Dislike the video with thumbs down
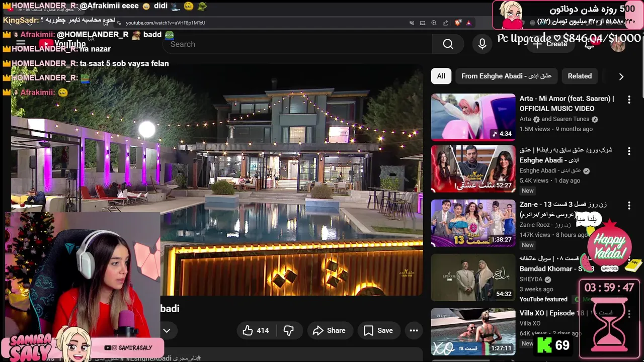This screenshot has width=644, height=362. pyautogui.click(x=288, y=330)
